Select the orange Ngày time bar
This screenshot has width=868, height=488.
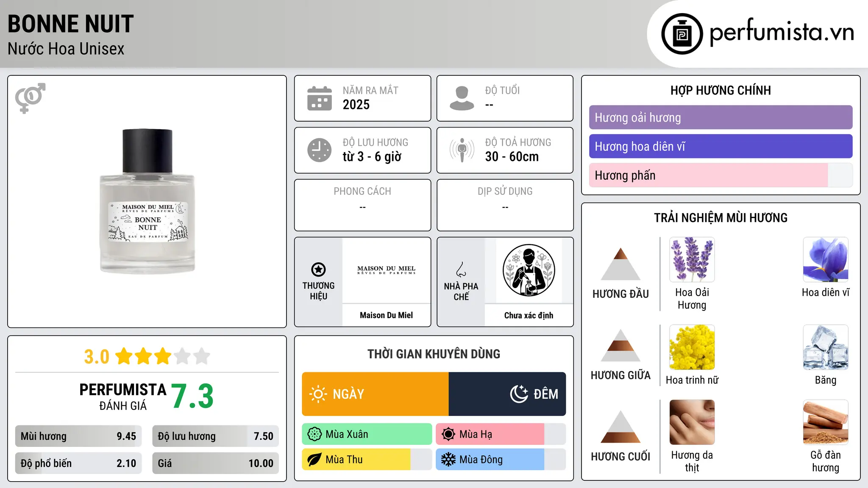tap(376, 394)
